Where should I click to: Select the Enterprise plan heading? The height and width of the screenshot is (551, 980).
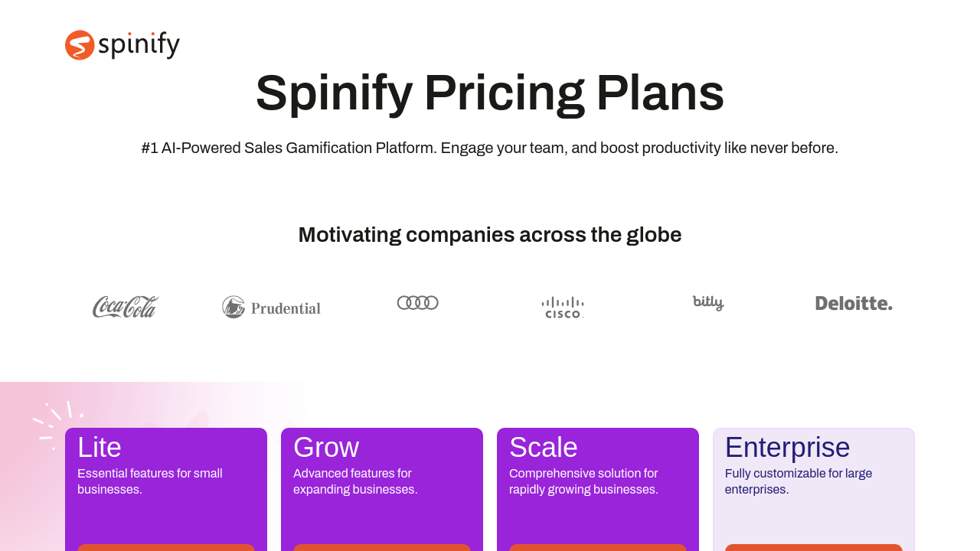pyautogui.click(x=787, y=448)
